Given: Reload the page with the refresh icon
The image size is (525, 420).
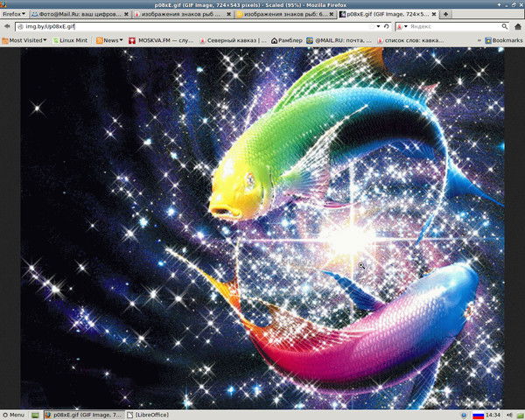Looking at the screenshot, I should click(386, 27).
